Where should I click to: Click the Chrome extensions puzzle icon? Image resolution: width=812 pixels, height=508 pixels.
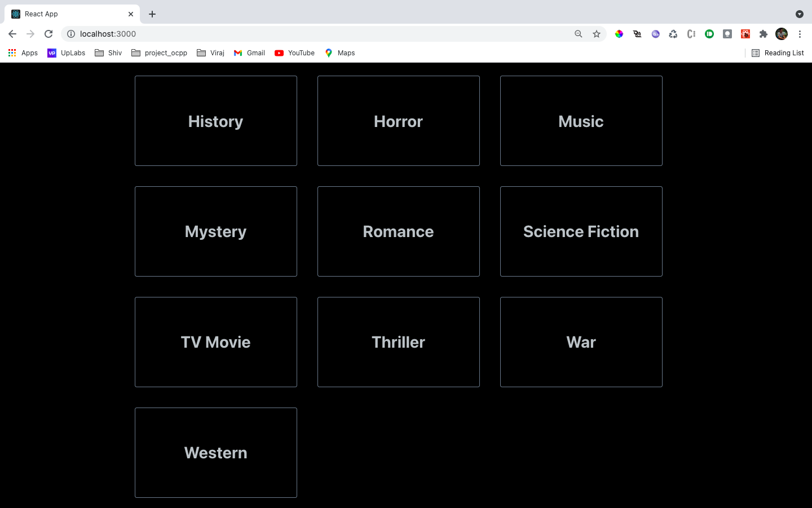tap(763, 34)
